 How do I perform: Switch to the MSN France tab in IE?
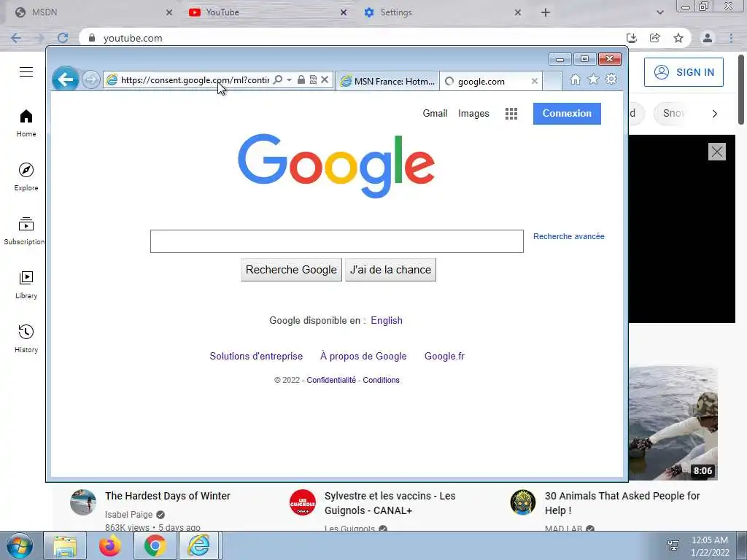coord(388,82)
